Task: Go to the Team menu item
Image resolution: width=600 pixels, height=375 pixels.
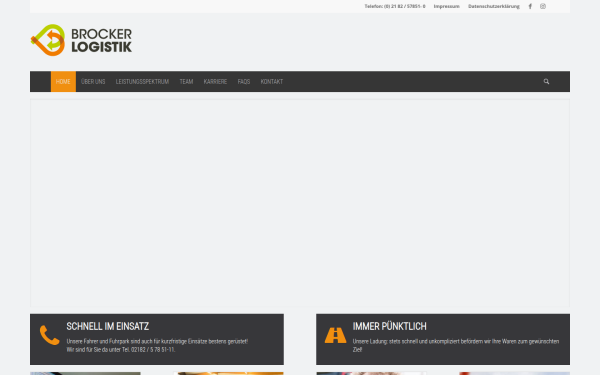Action: click(x=186, y=82)
